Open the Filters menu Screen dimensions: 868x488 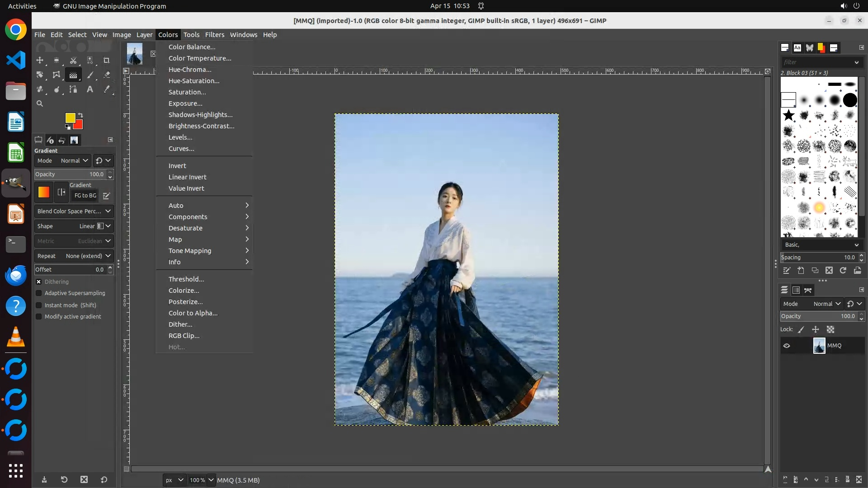tap(214, 35)
